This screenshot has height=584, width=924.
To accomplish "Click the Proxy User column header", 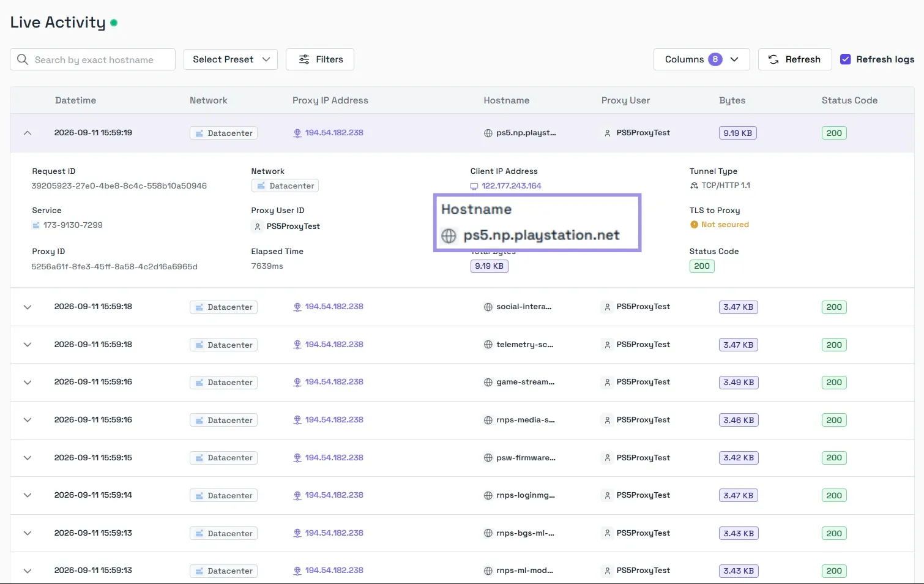I will (625, 100).
